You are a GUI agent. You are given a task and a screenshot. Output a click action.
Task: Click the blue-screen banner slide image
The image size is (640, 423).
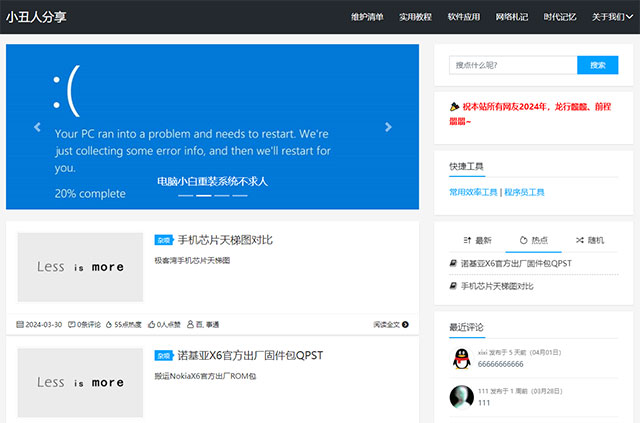[x=212, y=127]
